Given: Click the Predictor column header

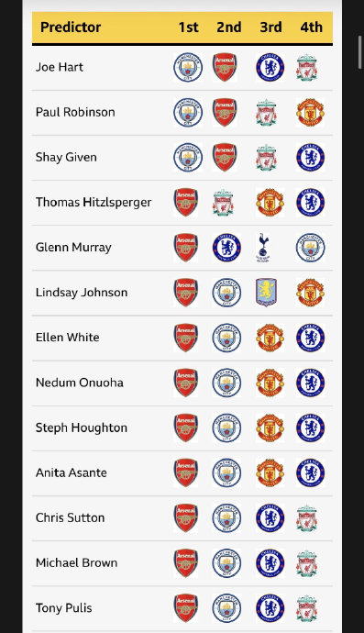Looking at the screenshot, I should coord(71,27).
